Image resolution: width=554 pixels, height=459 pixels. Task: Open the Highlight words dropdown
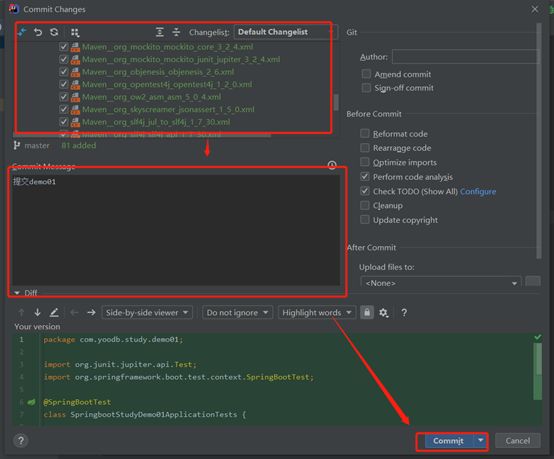(317, 313)
